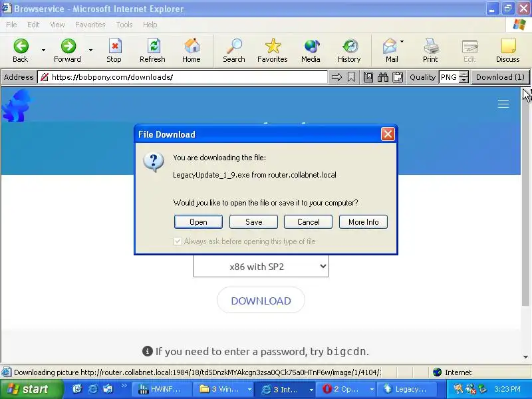Open the Back button history dropdown arrow
Viewport: 532px width, 399px height.
pyautogui.click(x=43, y=51)
